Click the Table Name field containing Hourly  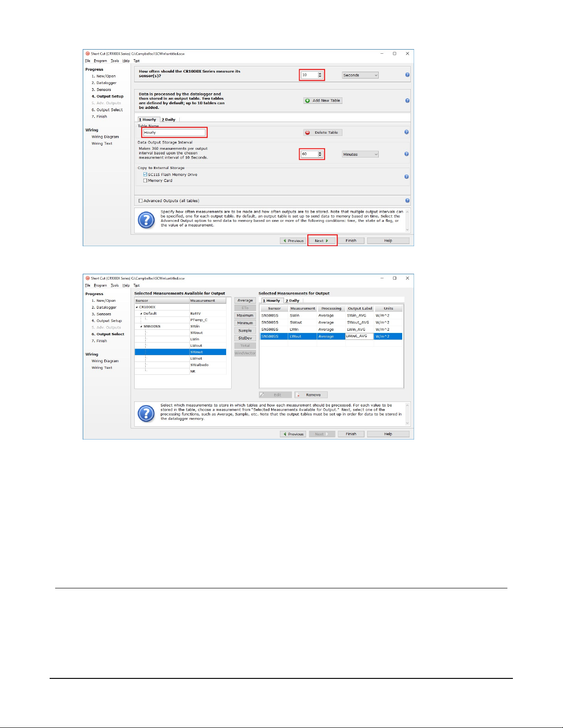click(174, 133)
